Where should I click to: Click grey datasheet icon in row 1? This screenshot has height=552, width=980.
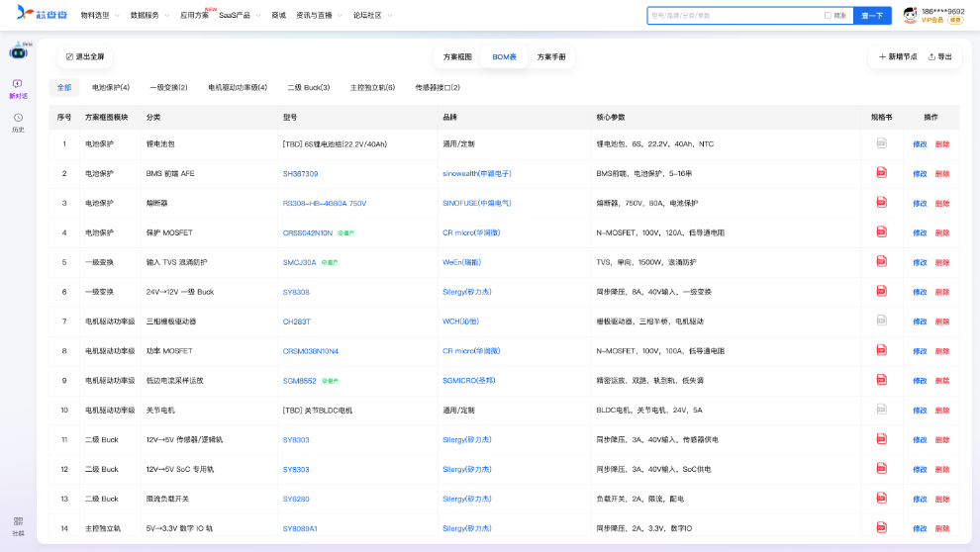coord(881,143)
